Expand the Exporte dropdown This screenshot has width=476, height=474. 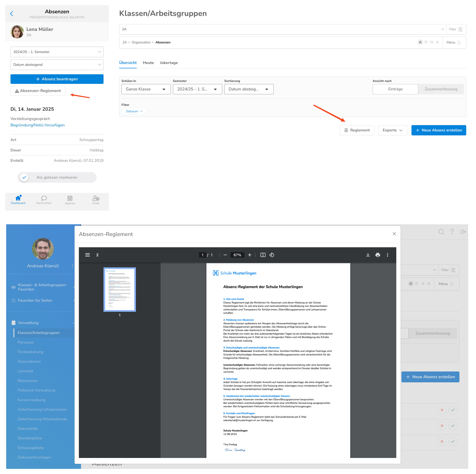click(392, 130)
